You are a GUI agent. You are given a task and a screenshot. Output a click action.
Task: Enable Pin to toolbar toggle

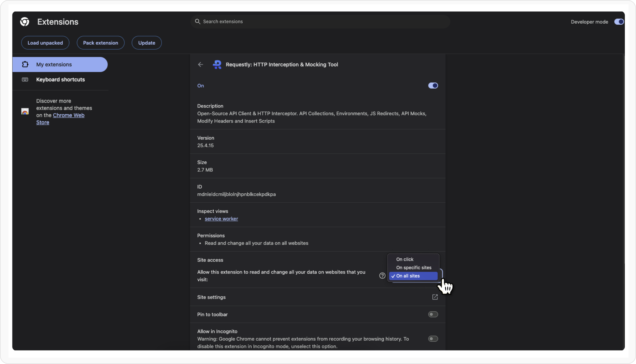(433, 314)
